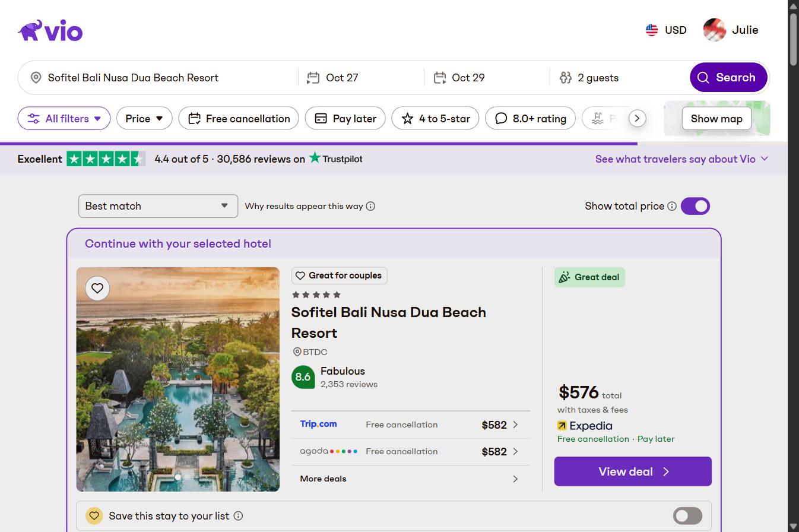Click the BTDC location pin icon

click(297, 352)
